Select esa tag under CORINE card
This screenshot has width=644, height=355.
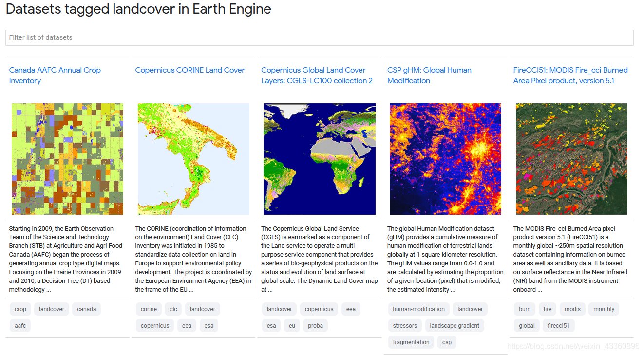point(209,326)
